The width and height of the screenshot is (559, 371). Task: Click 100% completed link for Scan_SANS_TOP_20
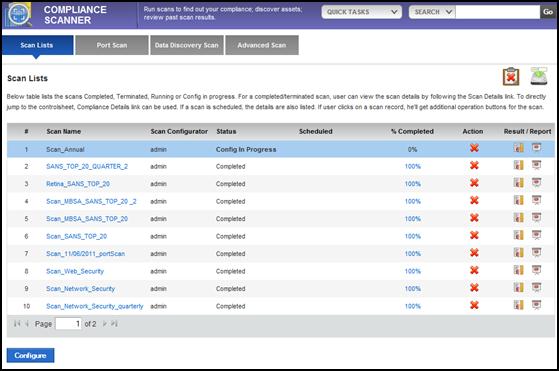click(x=412, y=236)
